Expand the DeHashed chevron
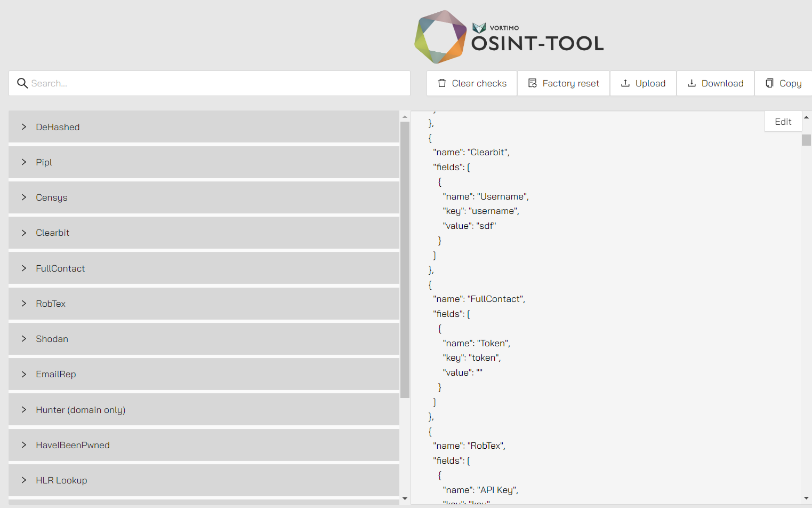812x508 pixels. click(x=24, y=127)
